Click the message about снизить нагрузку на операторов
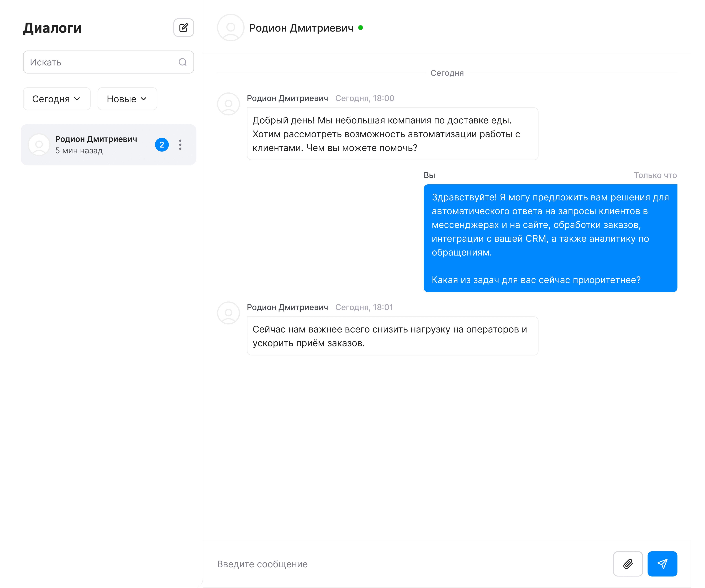The width and height of the screenshot is (705, 588). (x=392, y=336)
